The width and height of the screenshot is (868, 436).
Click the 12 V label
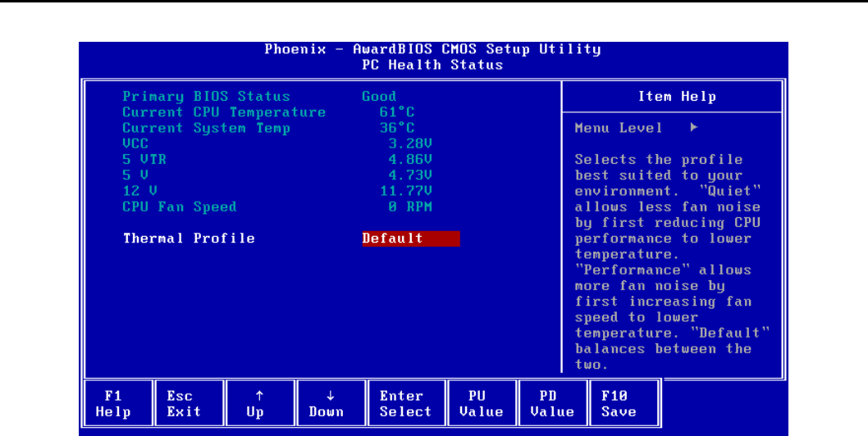(140, 191)
